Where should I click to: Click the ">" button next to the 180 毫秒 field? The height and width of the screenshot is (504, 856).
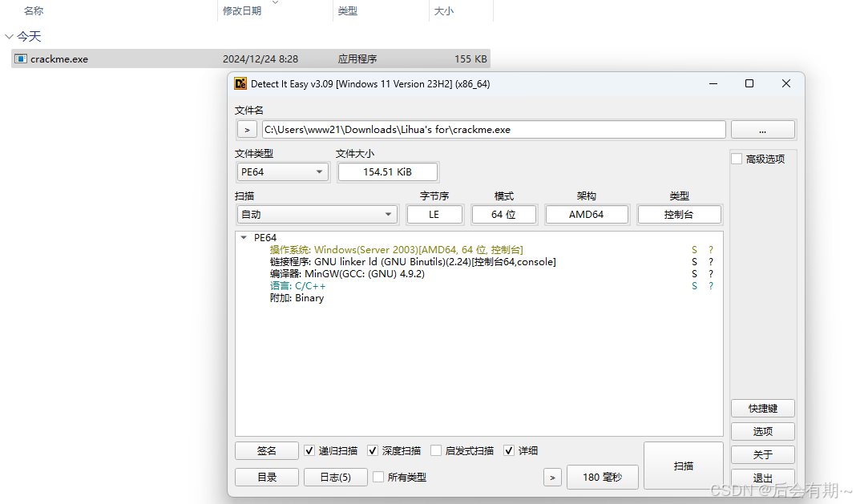[552, 477]
